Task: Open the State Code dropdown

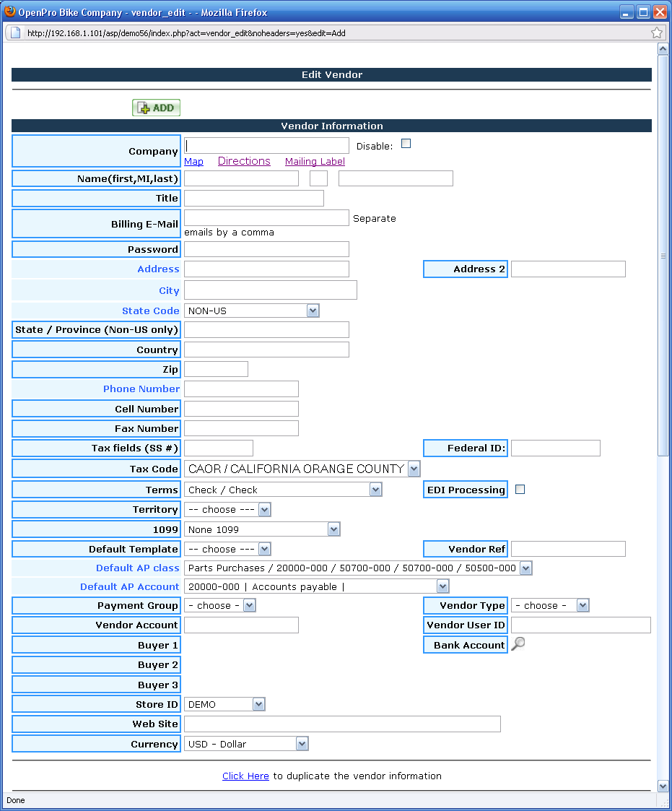Action: pyautogui.click(x=251, y=311)
